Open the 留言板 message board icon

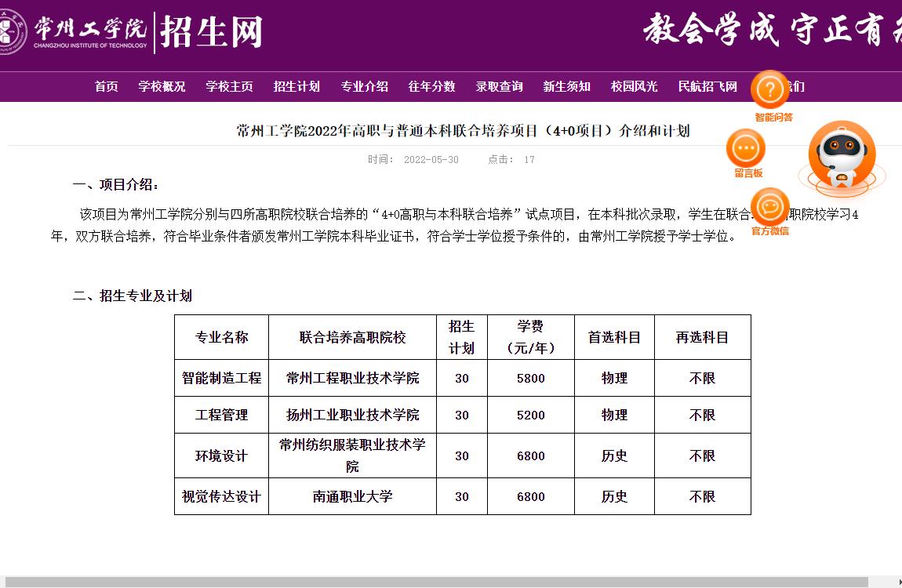click(746, 148)
